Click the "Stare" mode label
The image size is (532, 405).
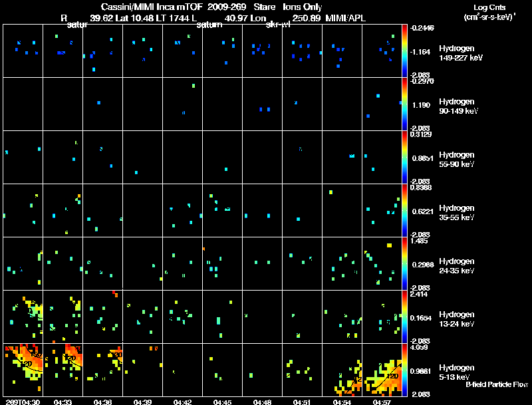(264, 7)
